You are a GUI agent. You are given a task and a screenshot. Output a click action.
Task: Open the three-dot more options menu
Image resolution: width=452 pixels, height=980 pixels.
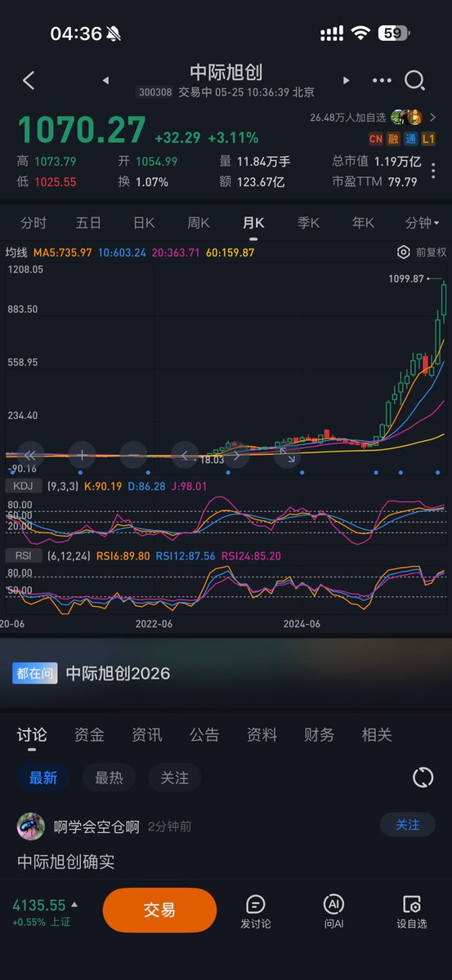[x=382, y=80]
